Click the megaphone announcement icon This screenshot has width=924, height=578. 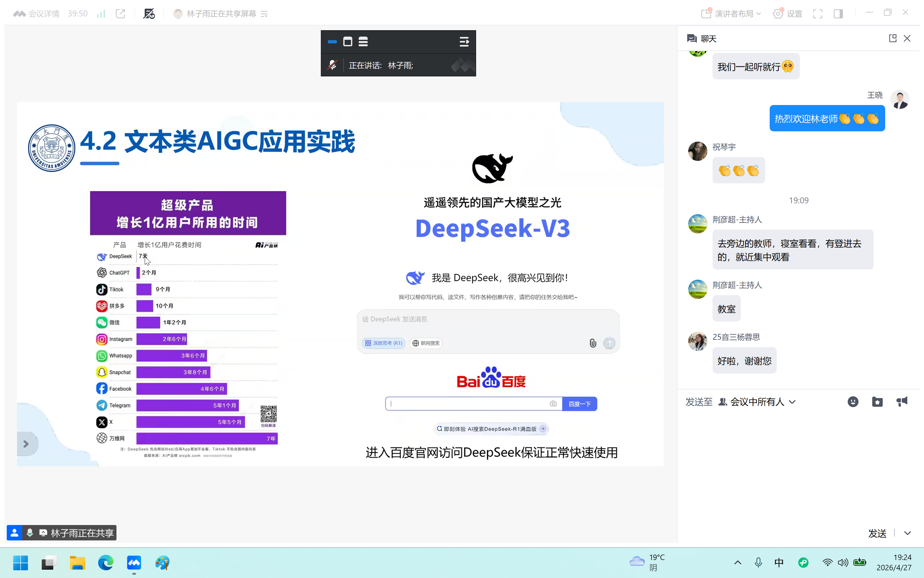902,402
